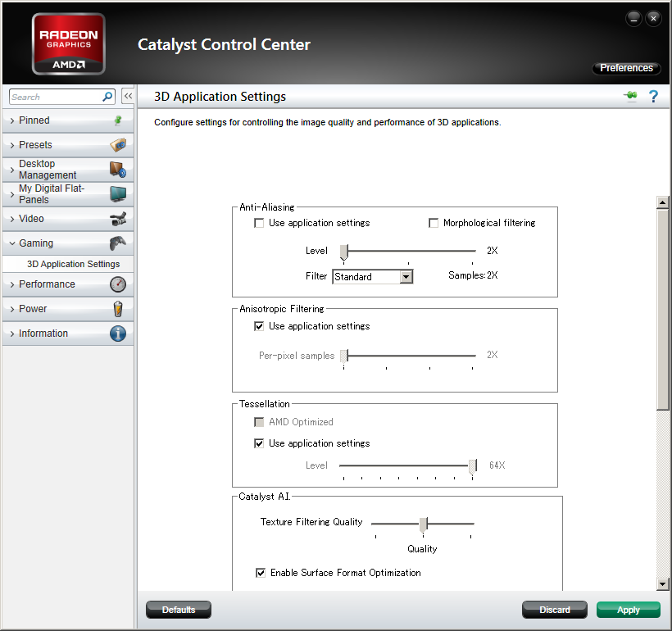This screenshot has height=631, width=672.
Task: Toggle the AMD Optimized checkbox
Action: [x=259, y=422]
